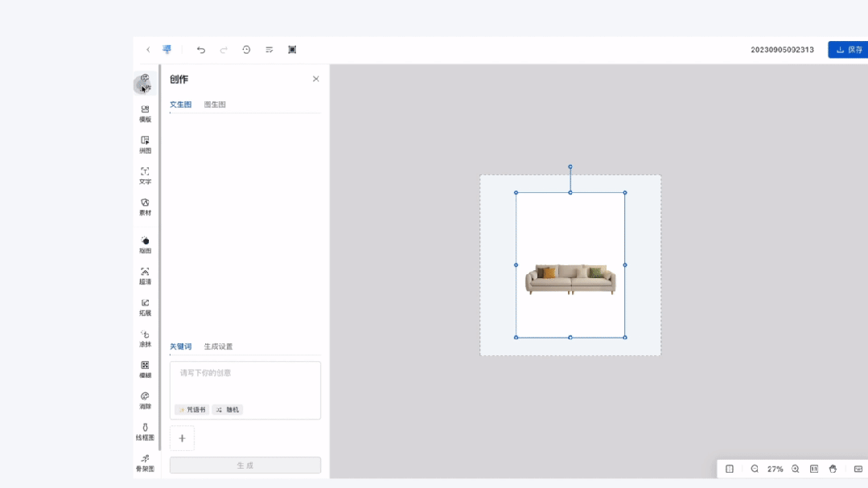Click the blue paint roller icon

tap(167, 49)
